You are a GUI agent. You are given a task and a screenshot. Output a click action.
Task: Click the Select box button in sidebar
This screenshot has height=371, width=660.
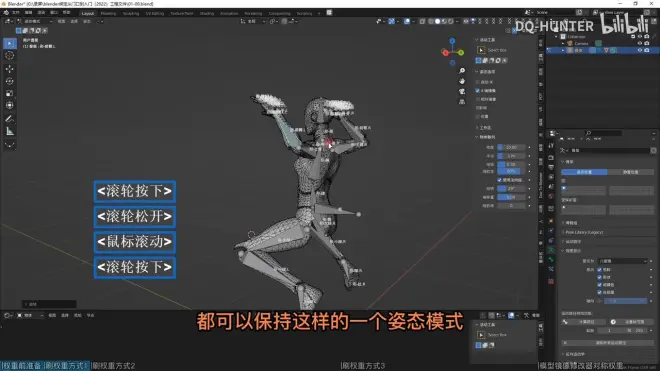click(481, 50)
